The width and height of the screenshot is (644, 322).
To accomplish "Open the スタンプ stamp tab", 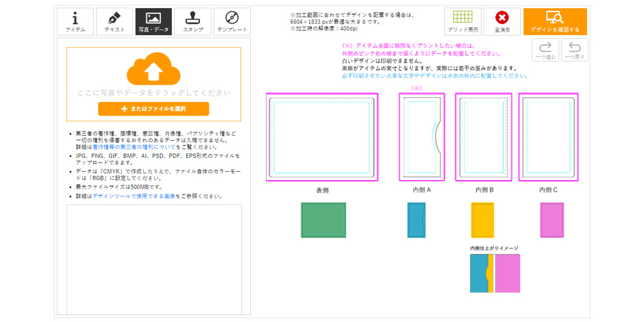I will pos(193,21).
